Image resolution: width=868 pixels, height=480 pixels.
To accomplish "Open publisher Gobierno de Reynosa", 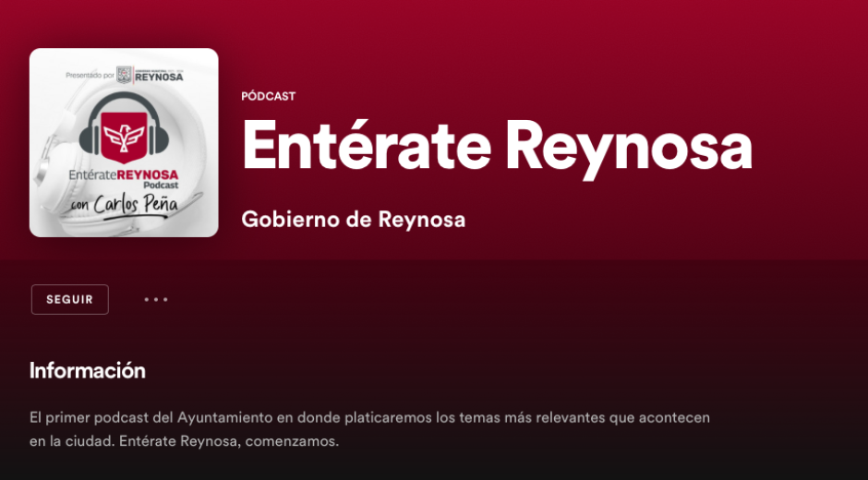I will [353, 220].
